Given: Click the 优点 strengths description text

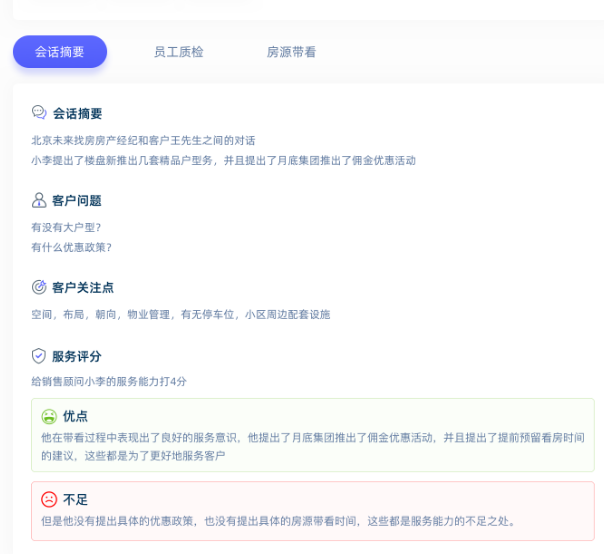Looking at the screenshot, I should 312,446.
